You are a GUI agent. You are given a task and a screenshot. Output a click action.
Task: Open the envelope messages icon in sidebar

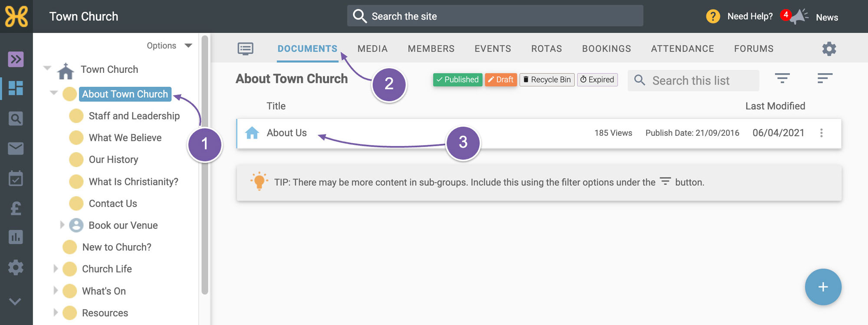[x=16, y=148]
